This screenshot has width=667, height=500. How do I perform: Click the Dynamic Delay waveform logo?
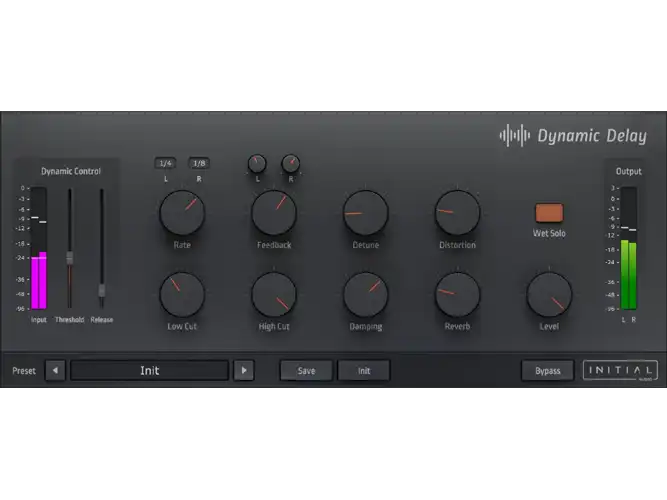click(x=515, y=136)
